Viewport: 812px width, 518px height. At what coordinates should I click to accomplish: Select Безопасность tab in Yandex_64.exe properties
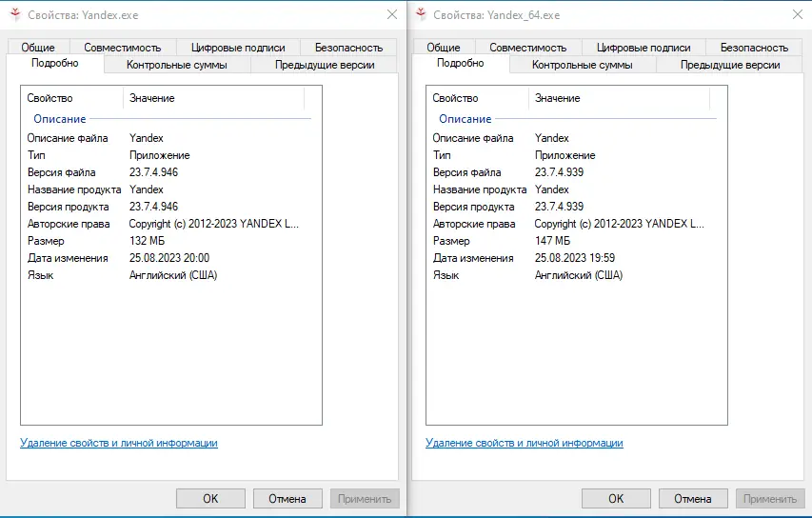[x=754, y=48]
